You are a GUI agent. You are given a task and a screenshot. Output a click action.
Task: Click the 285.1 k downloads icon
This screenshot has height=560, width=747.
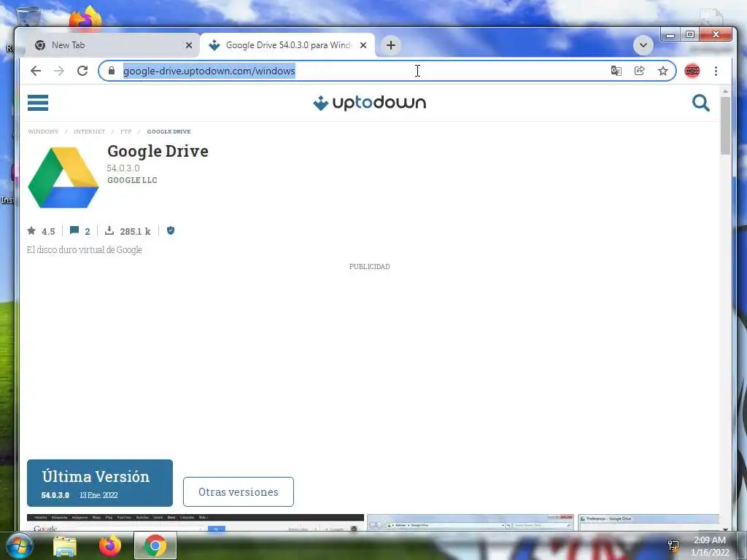[109, 230]
